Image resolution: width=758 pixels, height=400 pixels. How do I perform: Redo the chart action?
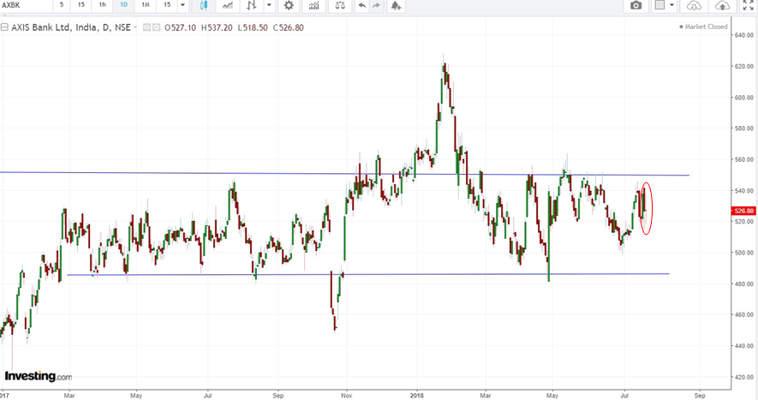(377, 5)
